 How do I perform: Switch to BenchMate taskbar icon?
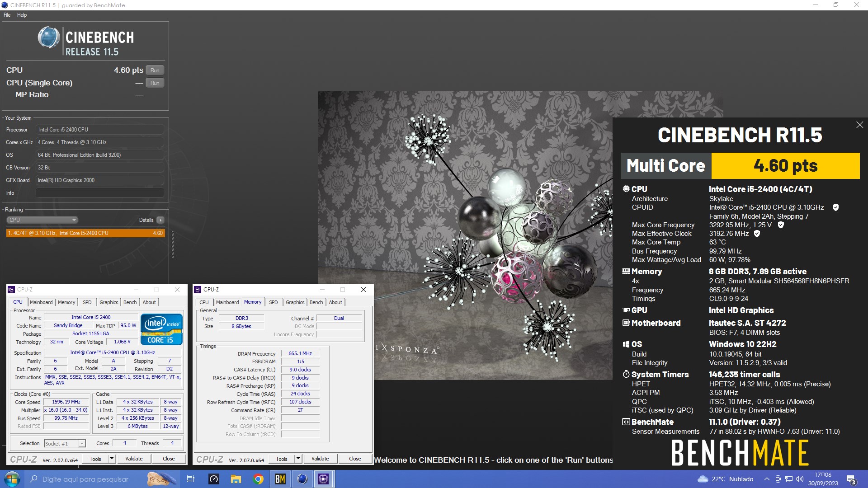(280, 479)
